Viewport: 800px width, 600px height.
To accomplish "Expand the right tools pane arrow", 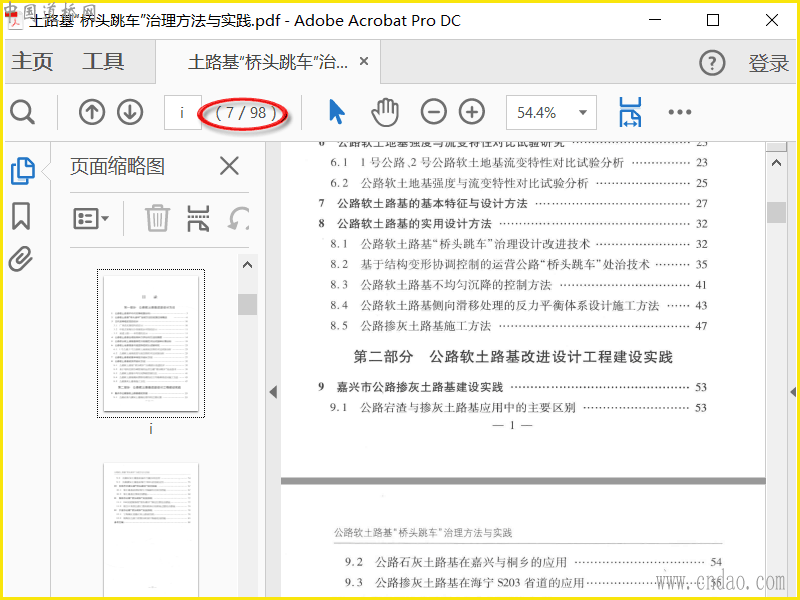I will click(x=793, y=392).
